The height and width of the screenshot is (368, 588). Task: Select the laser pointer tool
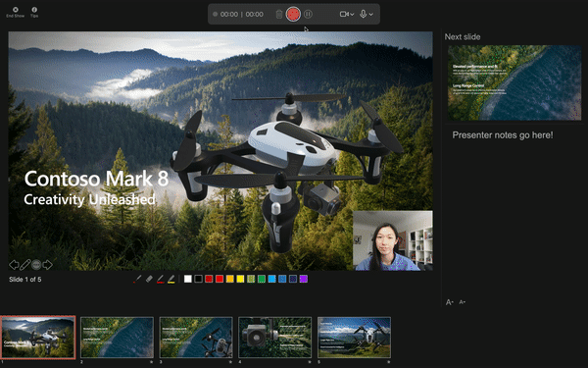point(137,279)
